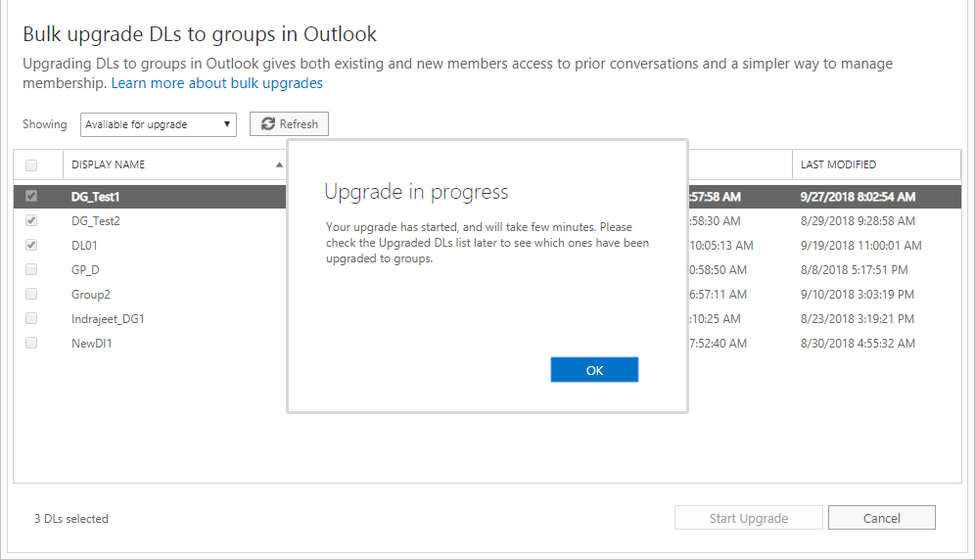Select the NewDl1 row name
Image resolution: width=975 pixels, height=560 pixels.
[x=91, y=344]
